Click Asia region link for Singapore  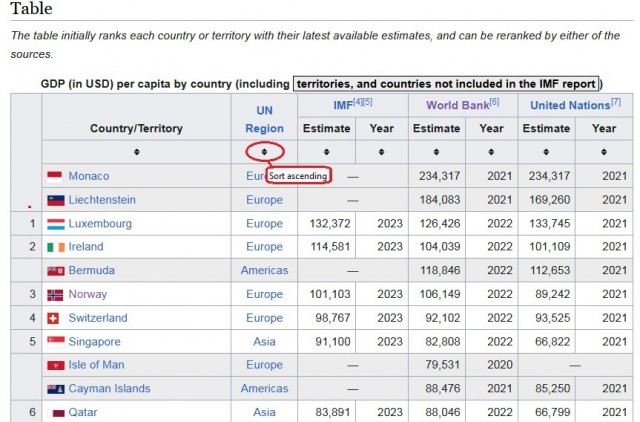click(x=264, y=341)
